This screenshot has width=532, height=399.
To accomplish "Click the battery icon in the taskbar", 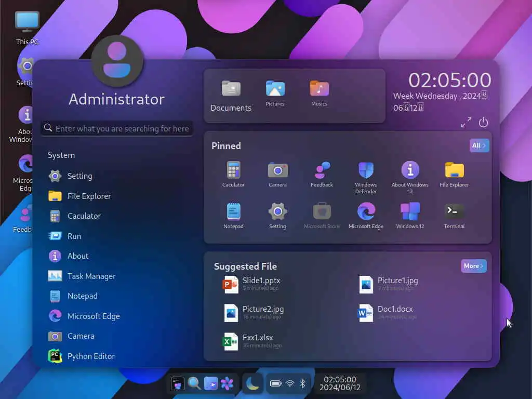I will pyautogui.click(x=275, y=383).
